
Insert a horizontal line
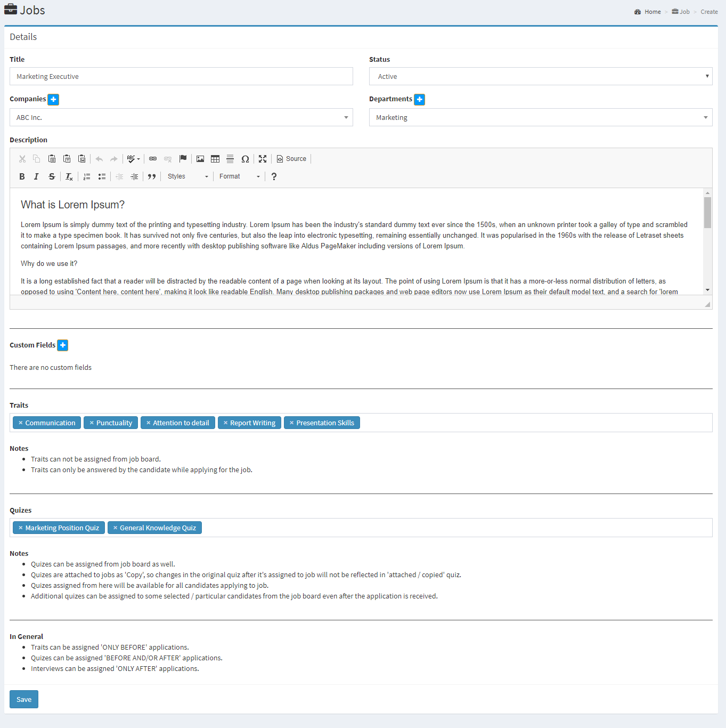point(230,159)
